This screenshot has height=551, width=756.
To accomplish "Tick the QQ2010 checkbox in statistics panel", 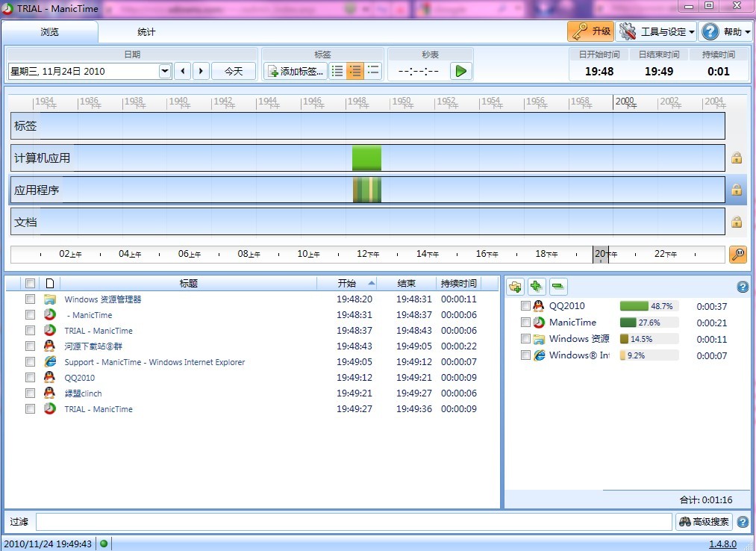I will 525,306.
